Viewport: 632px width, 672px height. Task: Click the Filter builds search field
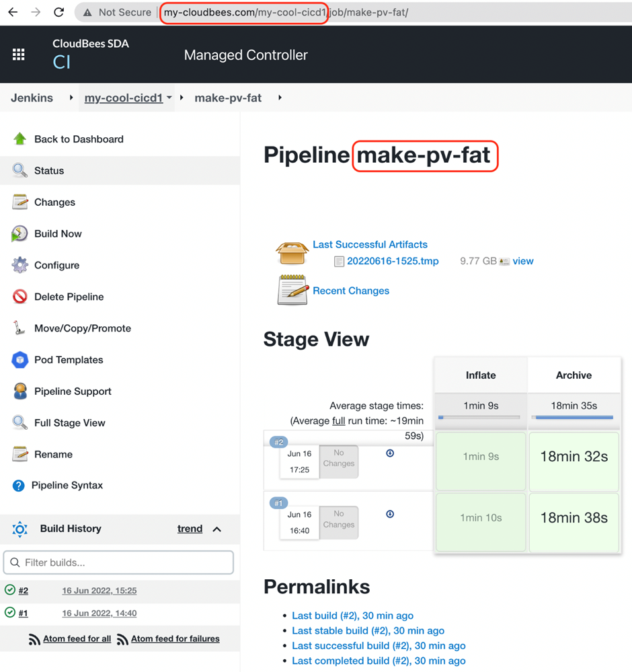(x=118, y=562)
